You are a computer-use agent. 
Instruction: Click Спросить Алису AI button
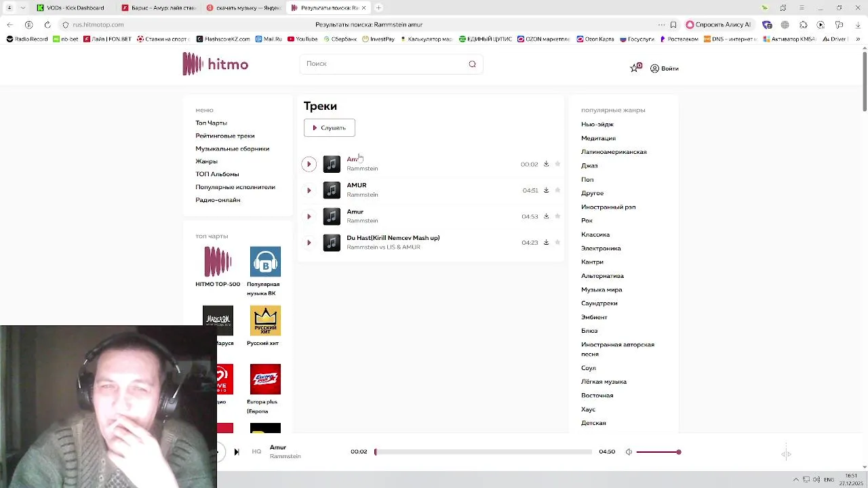point(719,24)
